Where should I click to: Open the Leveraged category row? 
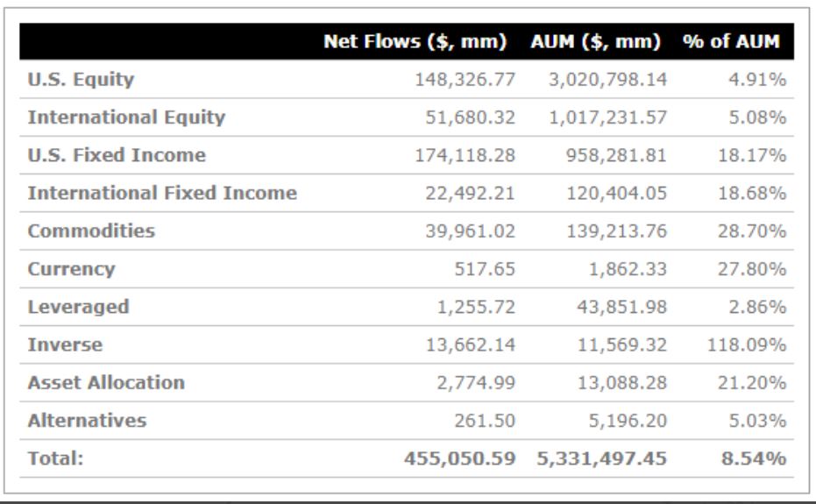click(x=76, y=307)
